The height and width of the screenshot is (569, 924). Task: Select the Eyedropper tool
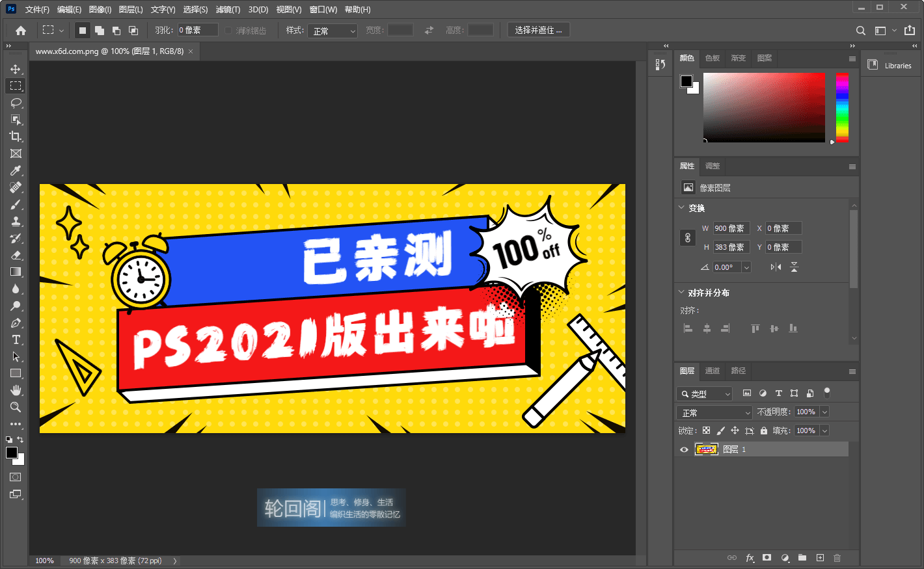tap(16, 170)
